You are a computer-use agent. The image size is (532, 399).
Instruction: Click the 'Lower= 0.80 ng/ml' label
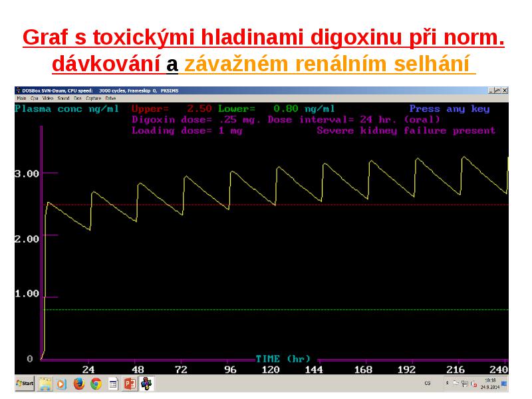tap(277, 109)
